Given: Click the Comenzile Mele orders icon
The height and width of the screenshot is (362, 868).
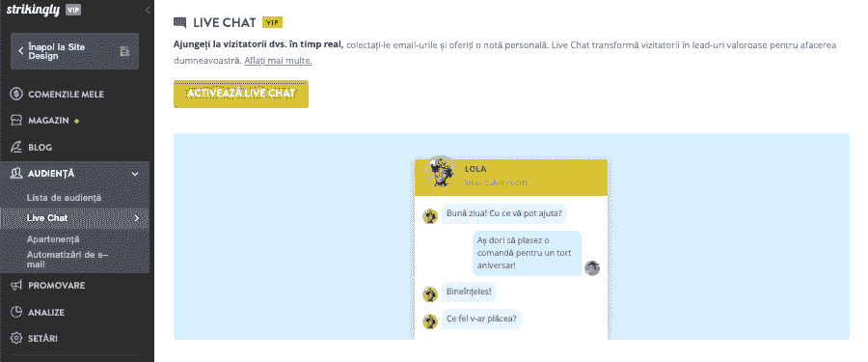Looking at the screenshot, I should pos(16,94).
